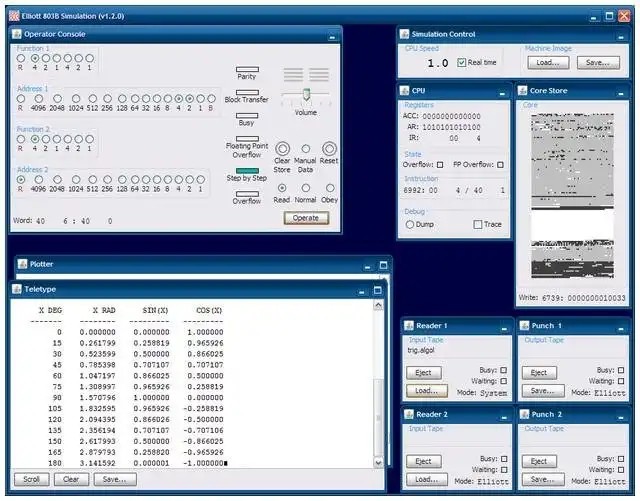Click the Reader 1 Busy indicator box
Screen dimensions: 640x501
[504, 370]
